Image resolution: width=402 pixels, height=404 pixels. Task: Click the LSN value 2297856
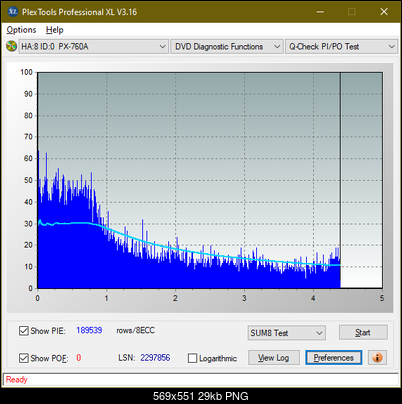(x=155, y=358)
